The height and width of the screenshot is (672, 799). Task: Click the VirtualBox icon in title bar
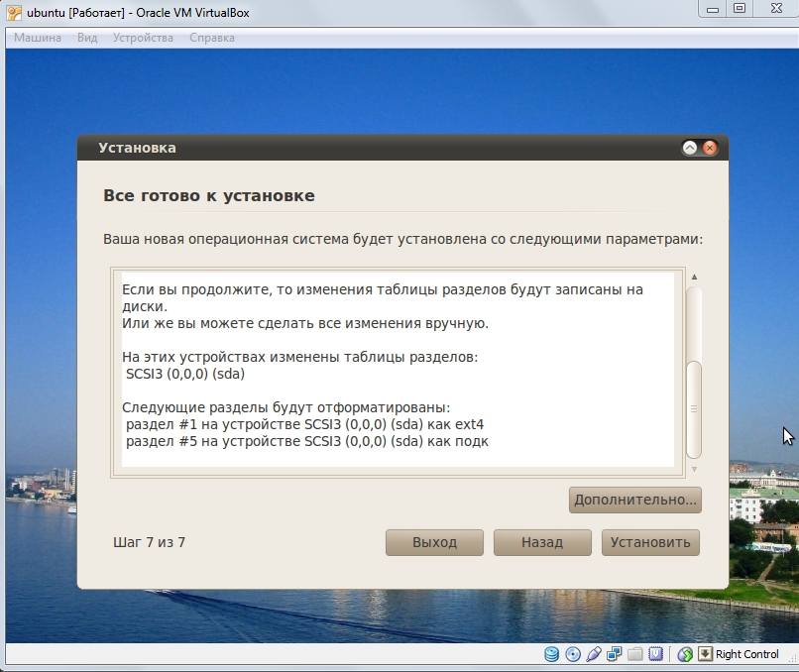click(14, 13)
